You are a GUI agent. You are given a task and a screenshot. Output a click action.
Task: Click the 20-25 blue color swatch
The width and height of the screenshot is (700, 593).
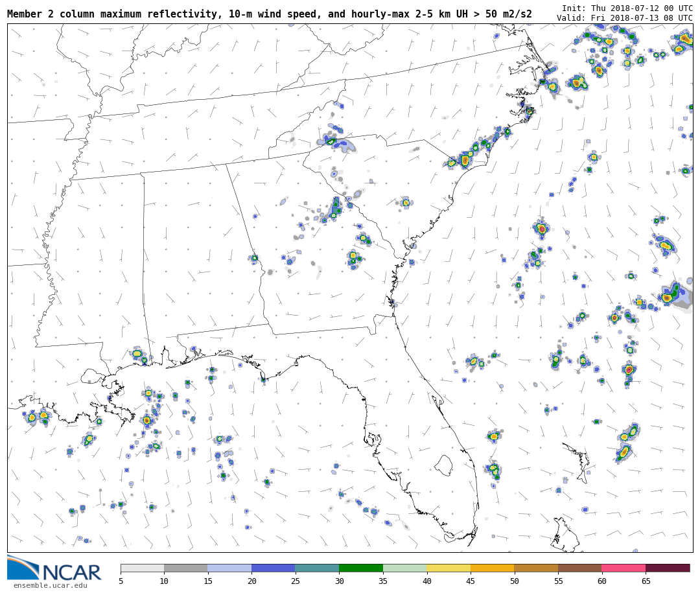pyautogui.click(x=274, y=568)
